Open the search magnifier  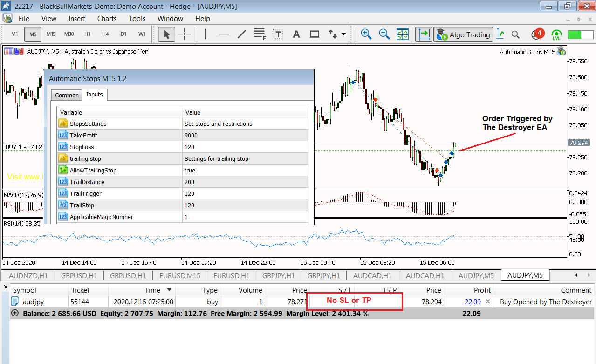click(515, 34)
